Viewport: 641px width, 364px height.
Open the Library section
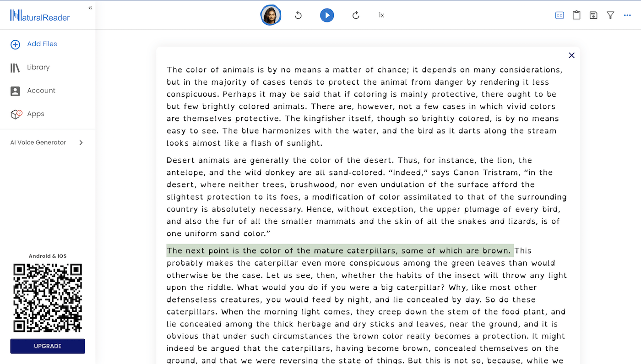point(38,67)
